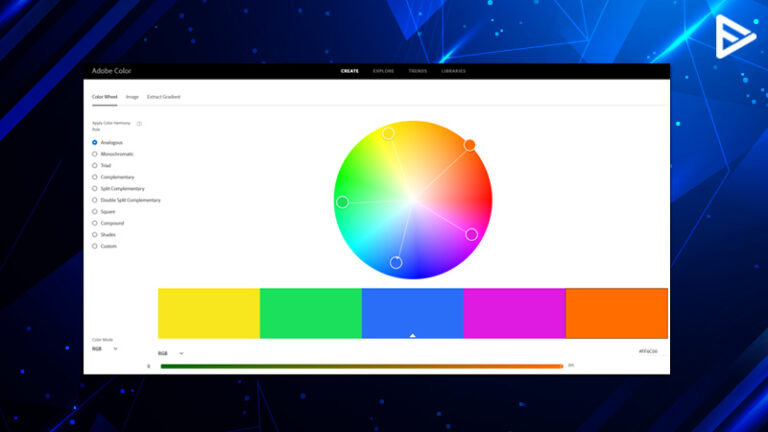768x432 pixels.
Task: Click the white base color marker triangle
Action: tap(413, 335)
